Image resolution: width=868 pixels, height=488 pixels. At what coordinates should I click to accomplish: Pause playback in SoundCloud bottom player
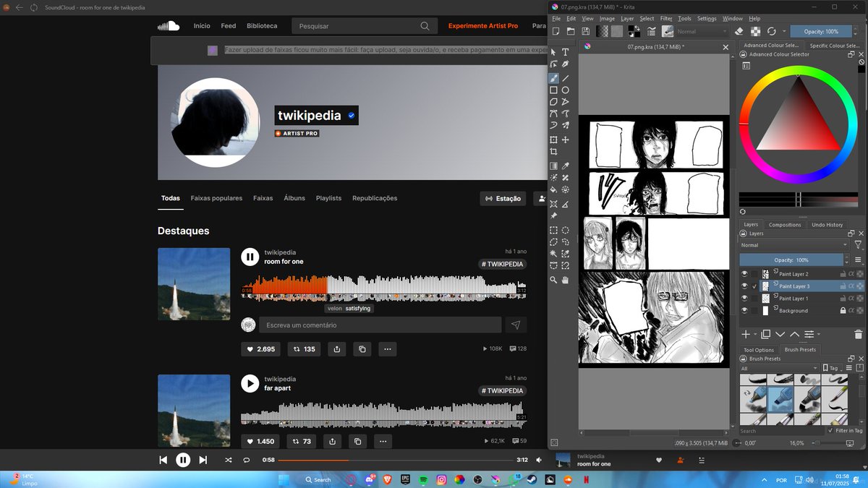[x=183, y=460]
